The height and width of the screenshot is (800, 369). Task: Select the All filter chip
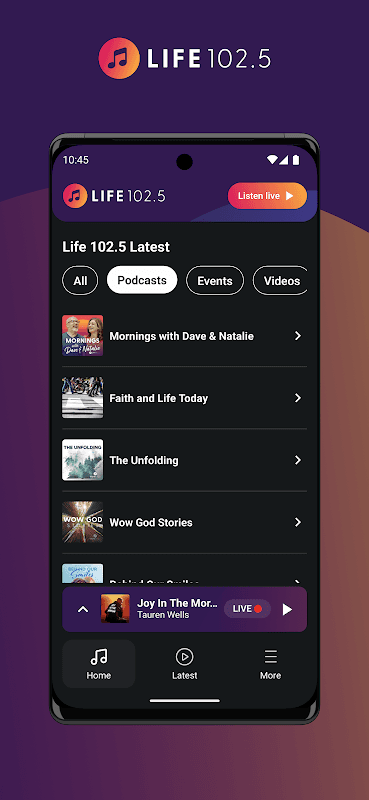pyautogui.click(x=80, y=281)
